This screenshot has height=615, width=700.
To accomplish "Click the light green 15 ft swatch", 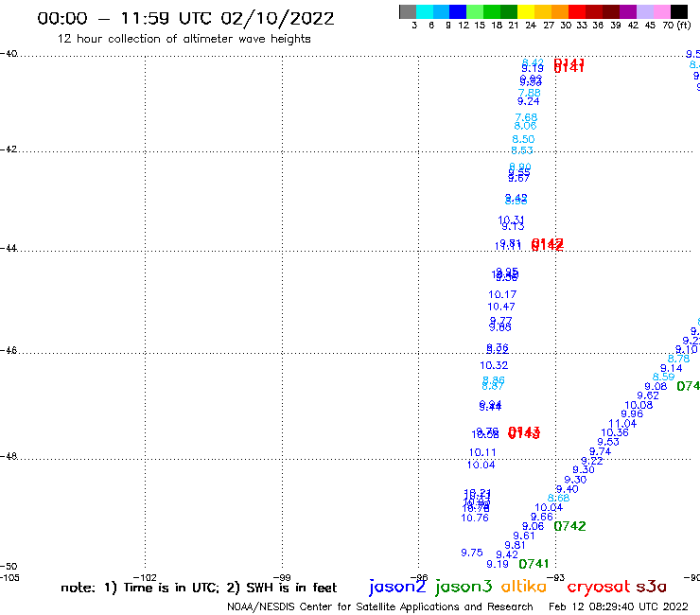I will pyautogui.click(x=475, y=11).
